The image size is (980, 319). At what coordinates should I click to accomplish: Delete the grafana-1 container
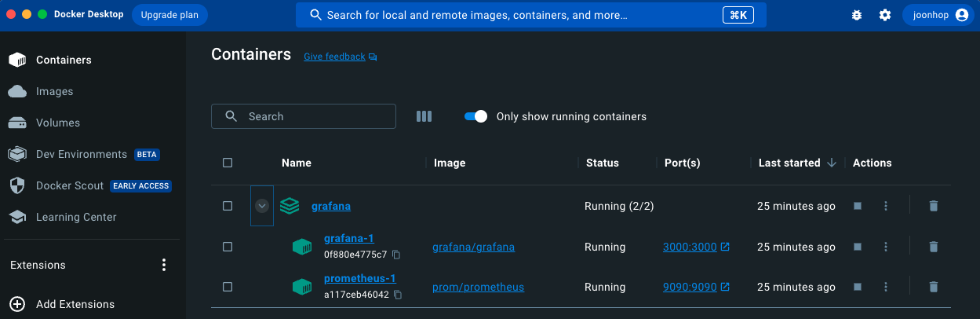[x=933, y=247]
